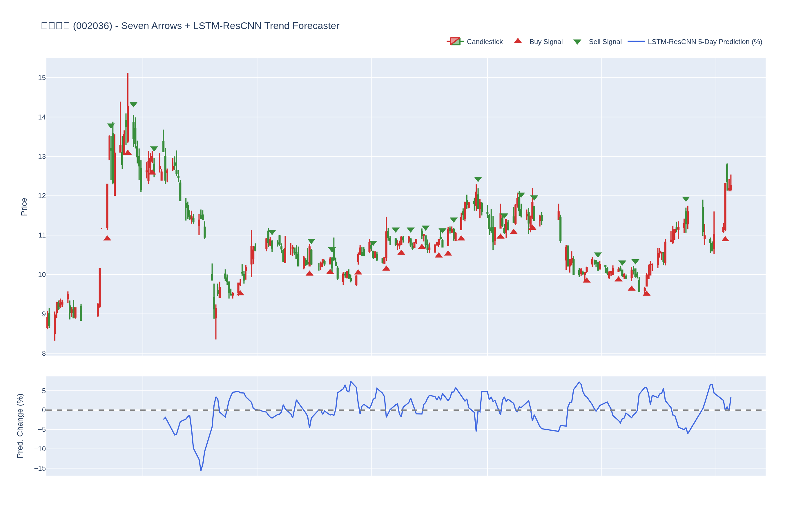Viewport: 812px width, 522px height.
Task: Click the tallest candlestick wick reaching price 15
Action: coord(128,88)
